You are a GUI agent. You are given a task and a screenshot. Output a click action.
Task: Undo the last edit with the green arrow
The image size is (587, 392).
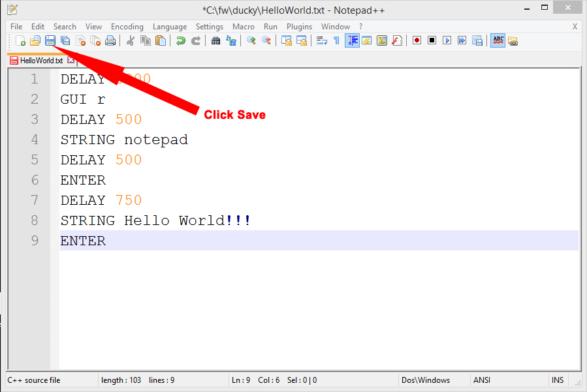[181, 40]
